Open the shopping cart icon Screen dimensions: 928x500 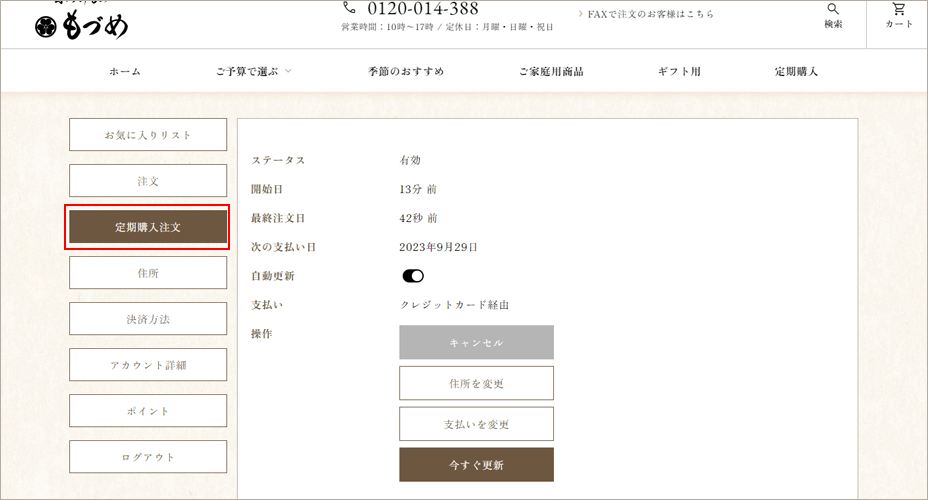tap(898, 10)
